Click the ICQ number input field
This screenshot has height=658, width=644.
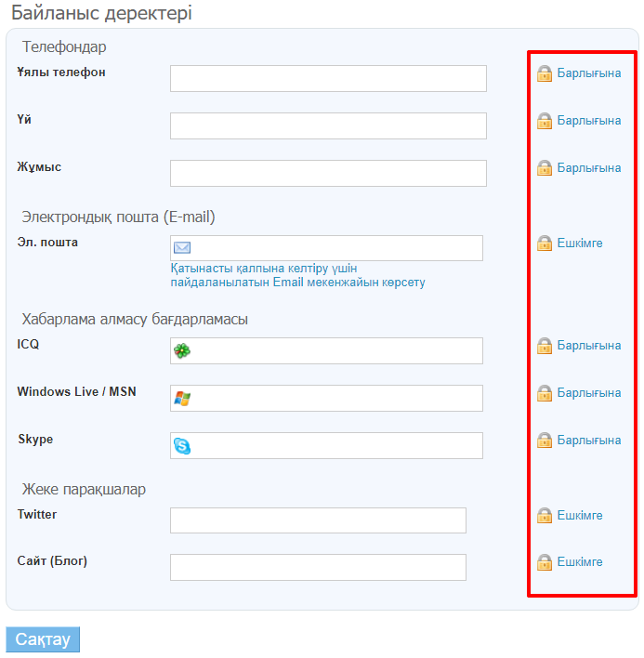pos(336,350)
